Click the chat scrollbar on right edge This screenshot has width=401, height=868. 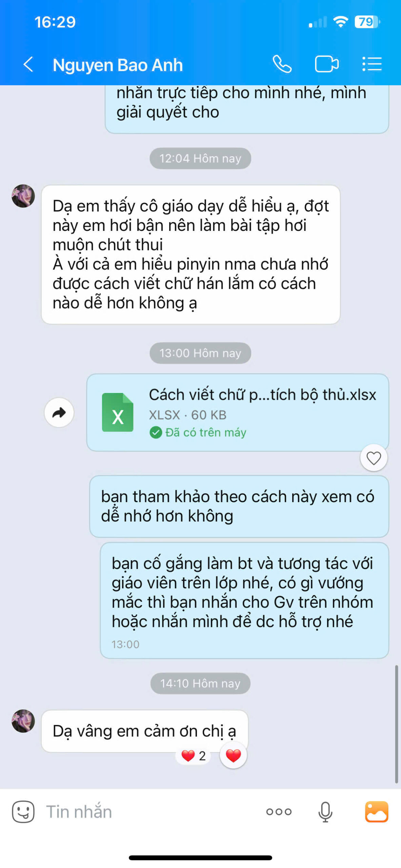click(396, 724)
